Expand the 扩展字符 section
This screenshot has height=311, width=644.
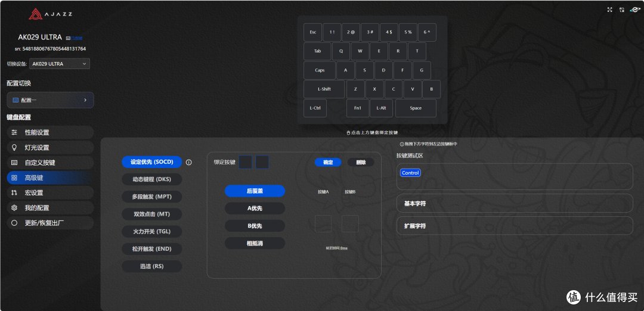click(x=515, y=226)
